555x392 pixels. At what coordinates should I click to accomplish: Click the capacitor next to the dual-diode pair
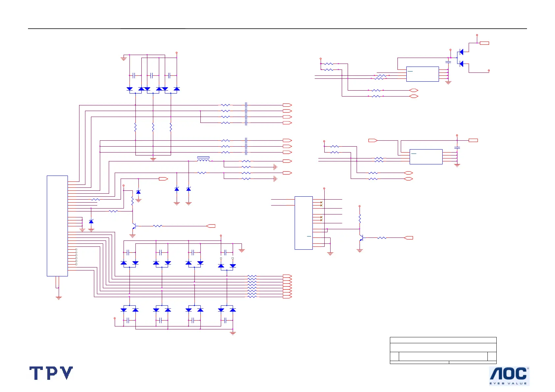[x=448, y=62]
